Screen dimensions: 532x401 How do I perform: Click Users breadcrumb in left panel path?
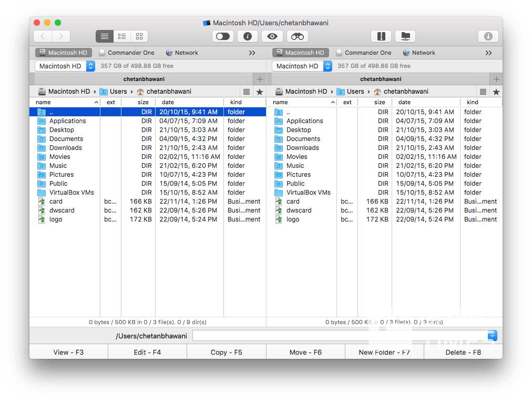tap(114, 92)
